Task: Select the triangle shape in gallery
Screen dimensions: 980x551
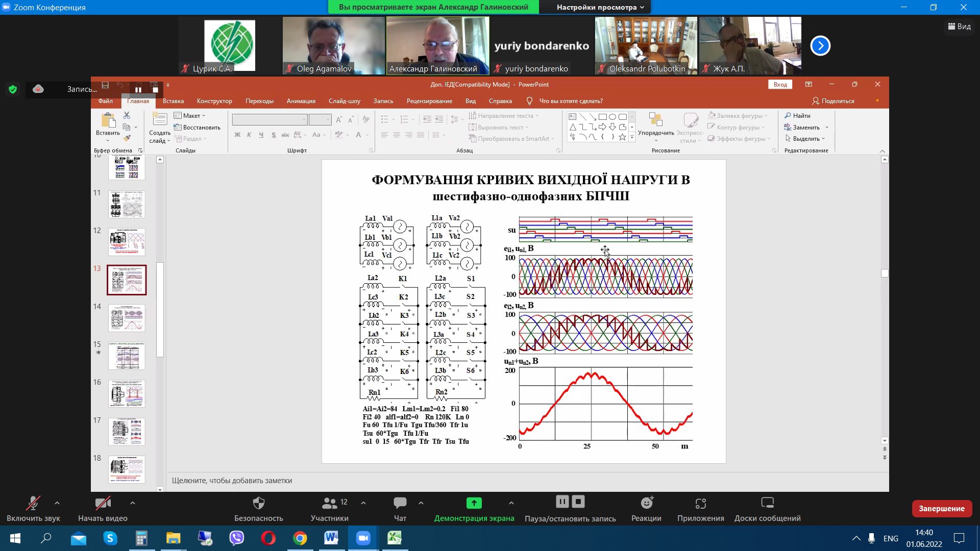Action: (573, 127)
